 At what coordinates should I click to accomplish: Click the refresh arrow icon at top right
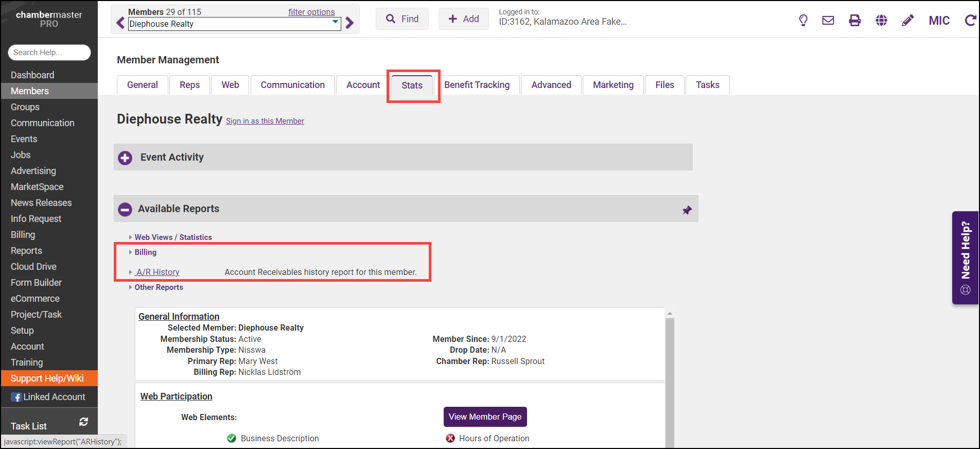[970, 21]
